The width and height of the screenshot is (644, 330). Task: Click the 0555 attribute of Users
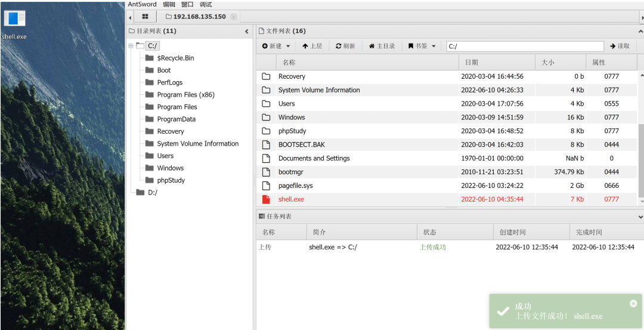612,104
